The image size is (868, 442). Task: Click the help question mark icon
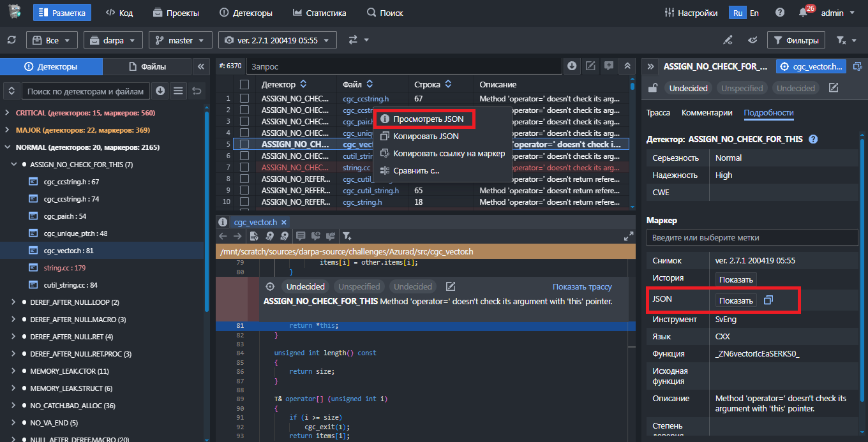tap(780, 13)
